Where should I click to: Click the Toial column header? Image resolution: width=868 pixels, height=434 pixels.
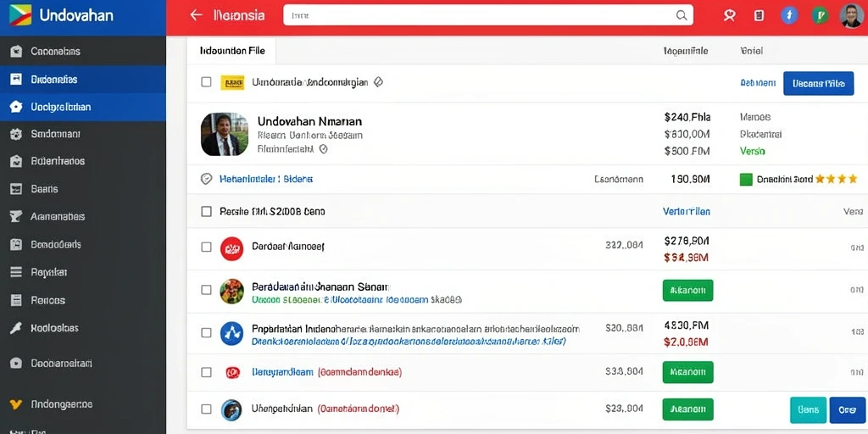click(x=752, y=51)
